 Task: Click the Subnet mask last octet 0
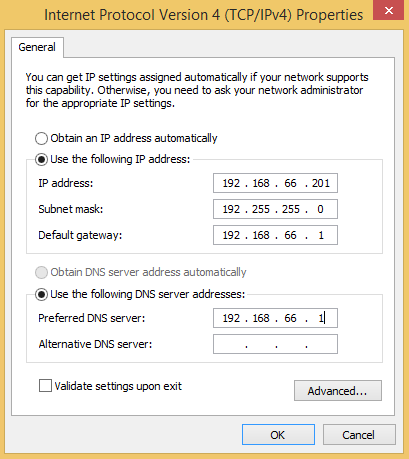coord(320,209)
